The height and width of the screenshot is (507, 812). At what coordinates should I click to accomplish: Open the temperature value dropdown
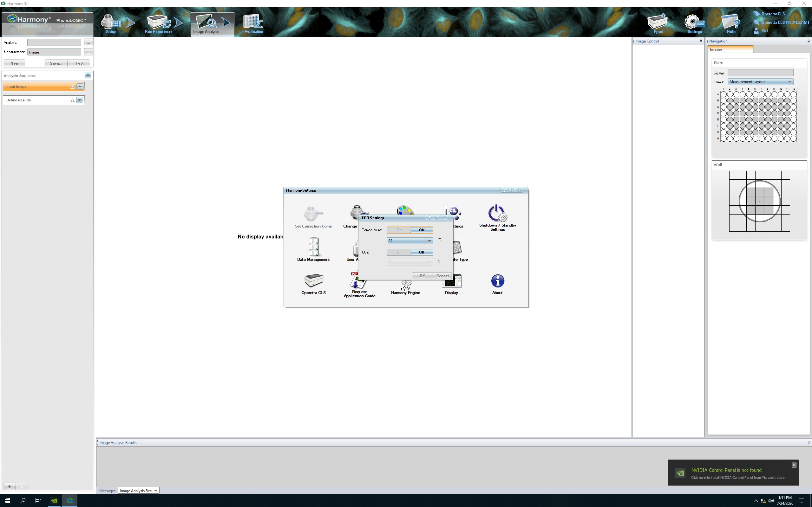(429, 241)
